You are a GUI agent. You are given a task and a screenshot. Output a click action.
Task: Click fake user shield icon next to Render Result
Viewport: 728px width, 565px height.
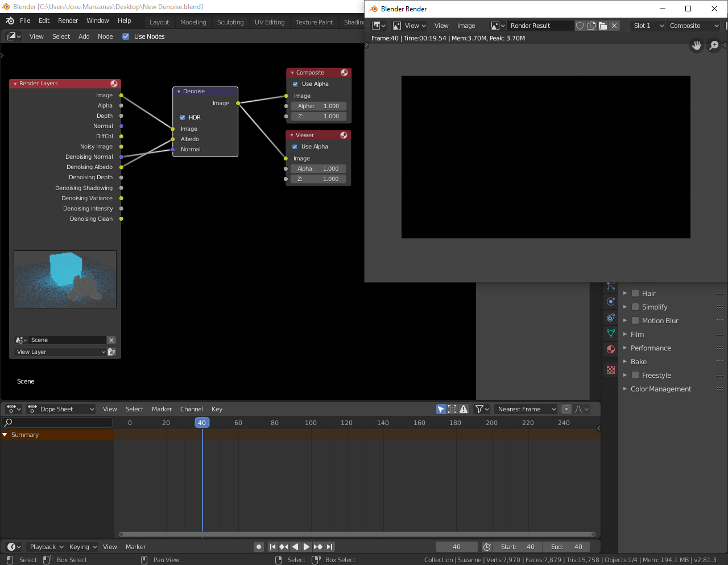tap(580, 26)
